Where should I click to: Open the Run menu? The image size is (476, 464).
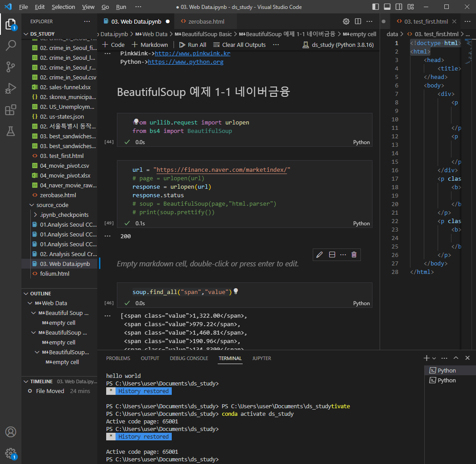(121, 7)
